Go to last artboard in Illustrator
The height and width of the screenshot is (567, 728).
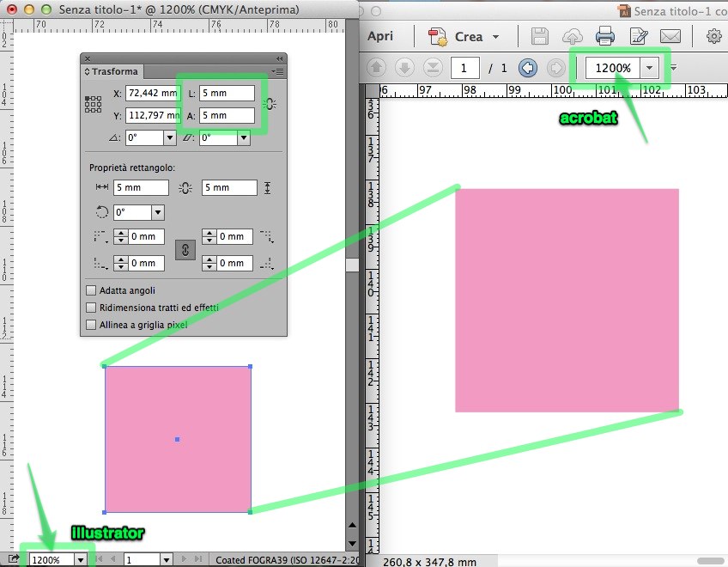click(x=198, y=559)
